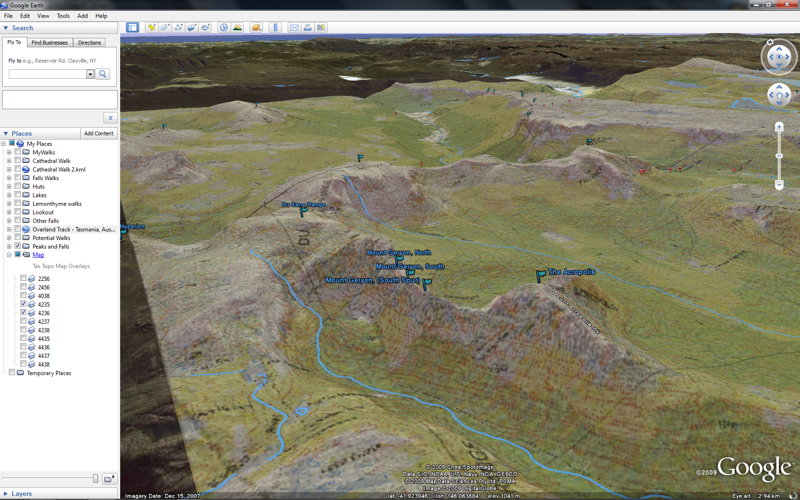Open the ruler tool
Image resolution: width=800 pixels, height=500 pixels.
coord(275,28)
